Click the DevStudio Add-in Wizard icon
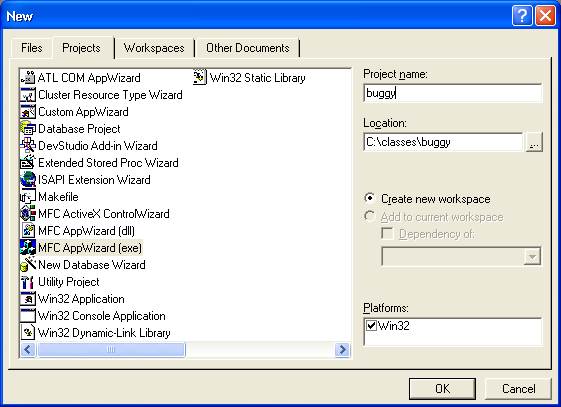The image size is (561, 407). (28, 146)
